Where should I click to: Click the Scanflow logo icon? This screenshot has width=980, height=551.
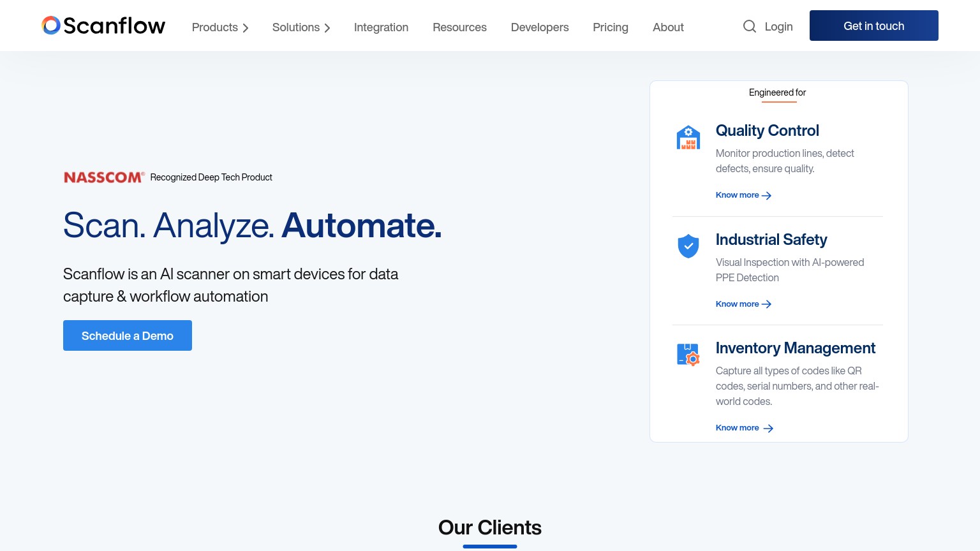pos(51,26)
